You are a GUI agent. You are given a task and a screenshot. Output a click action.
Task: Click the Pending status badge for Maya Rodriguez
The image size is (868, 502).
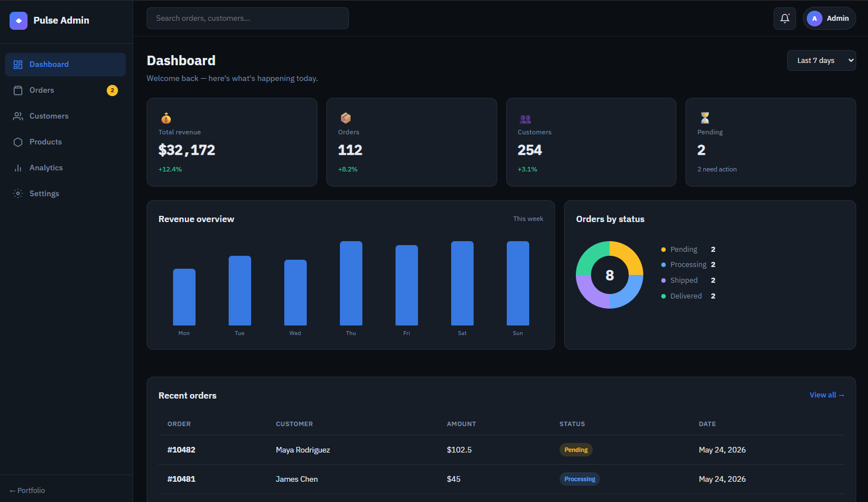[x=576, y=450]
